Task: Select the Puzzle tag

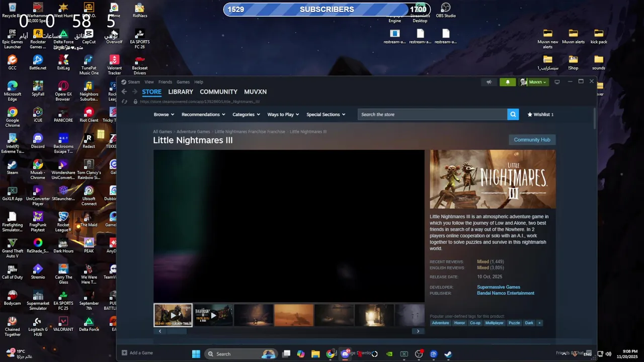Action: pos(514,323)
